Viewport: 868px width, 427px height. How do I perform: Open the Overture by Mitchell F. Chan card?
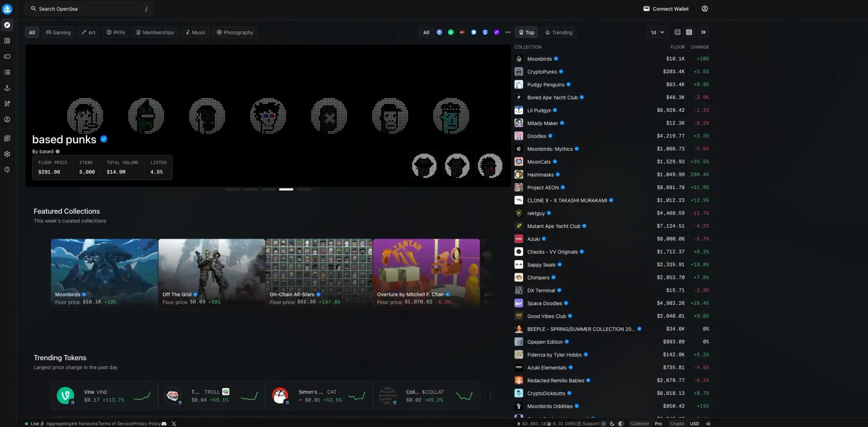(x=426, y=274)
